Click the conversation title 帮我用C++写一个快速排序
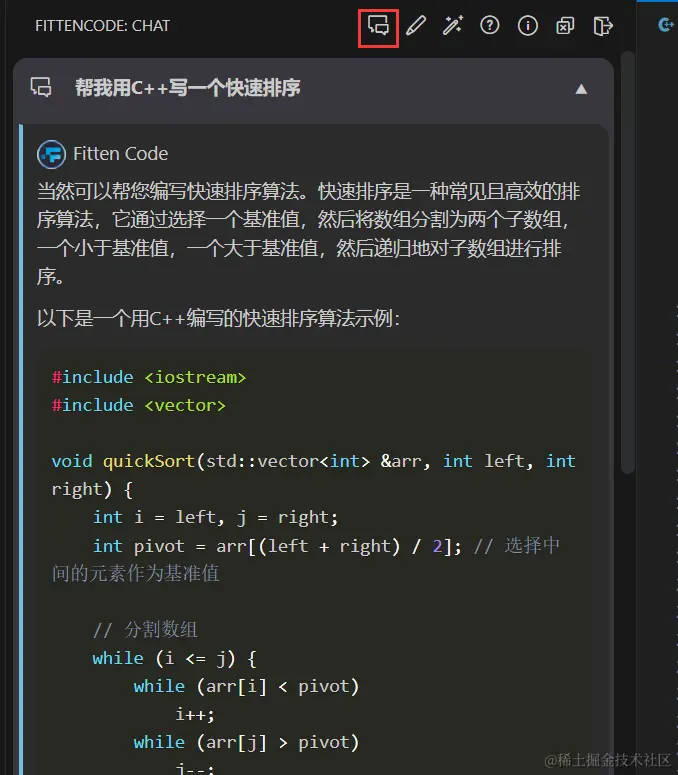The height and width of the screenshot is (775, 678). pos(187,88)
